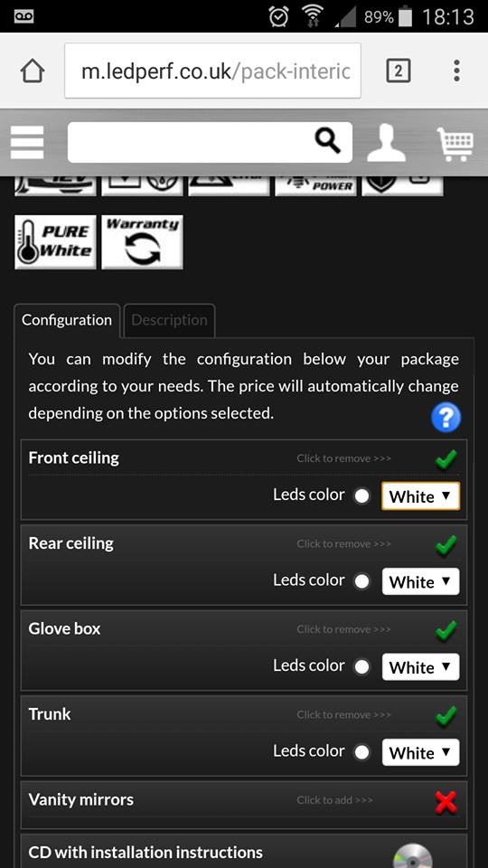The image size is (488, 868).
Task: Click 'Click to remove' for Rear ceiling
Action: (x=343, y=544)
